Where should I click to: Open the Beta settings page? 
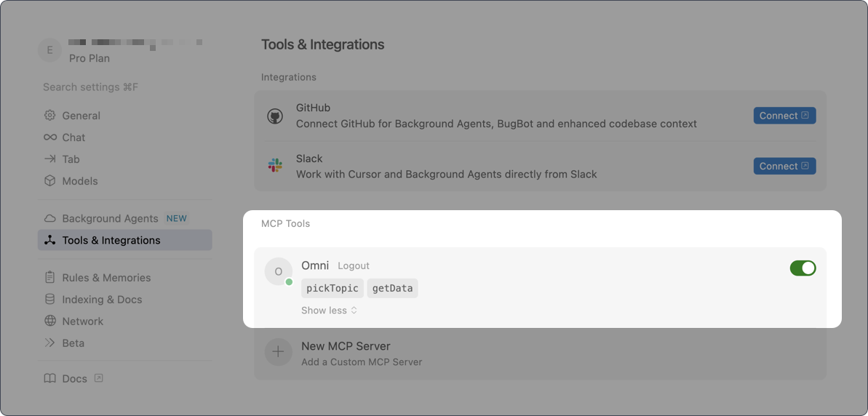tap(73, 343)
